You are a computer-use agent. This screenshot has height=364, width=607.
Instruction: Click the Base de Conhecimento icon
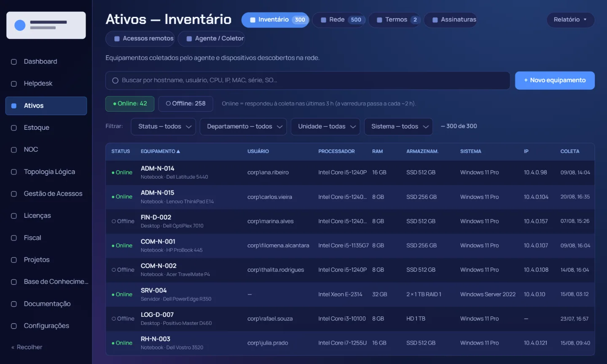tap(14, 282)
